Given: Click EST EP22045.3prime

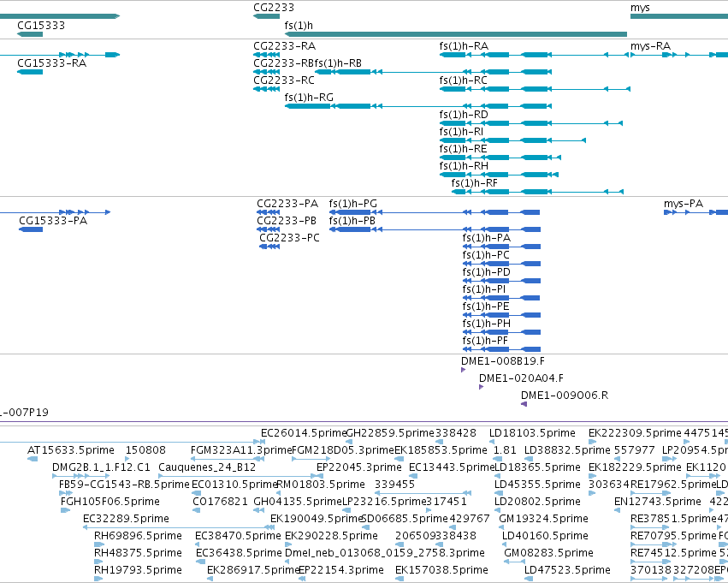Looking at the screenshot, I should [x=359, y=467].
